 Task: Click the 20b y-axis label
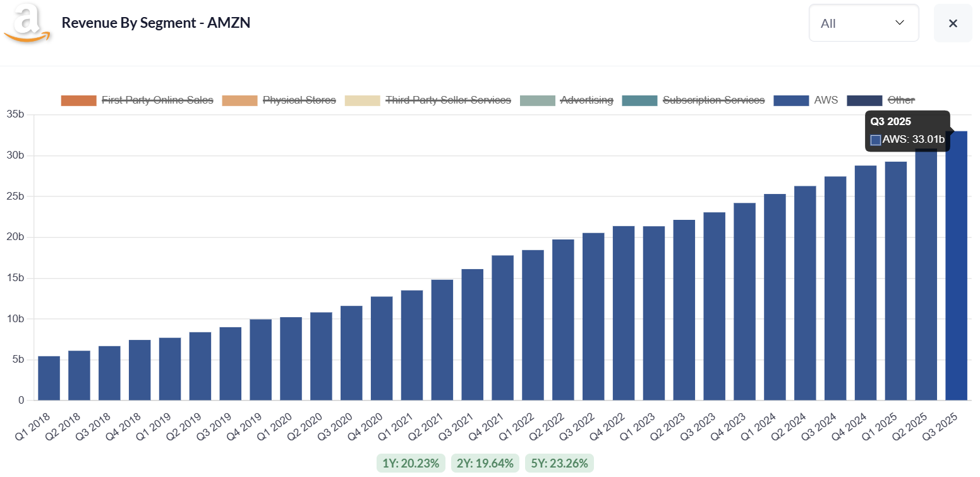tap(15, 237)
